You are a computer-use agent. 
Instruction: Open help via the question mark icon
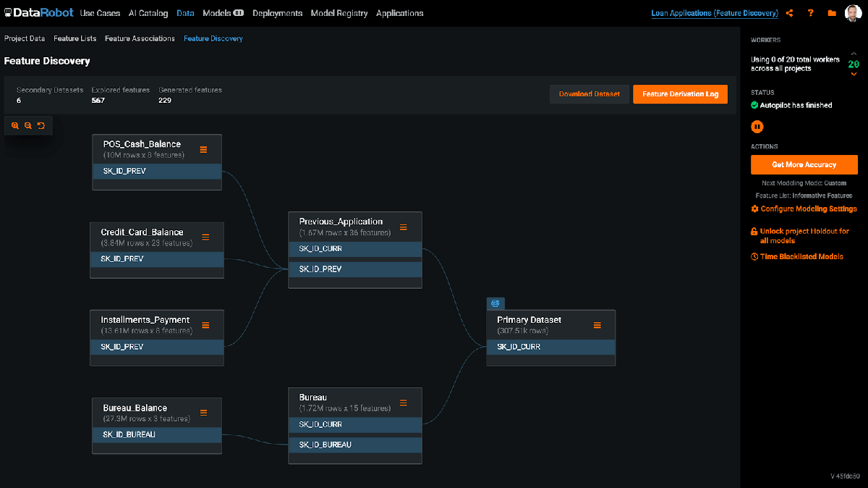click(x=811, y=13)
